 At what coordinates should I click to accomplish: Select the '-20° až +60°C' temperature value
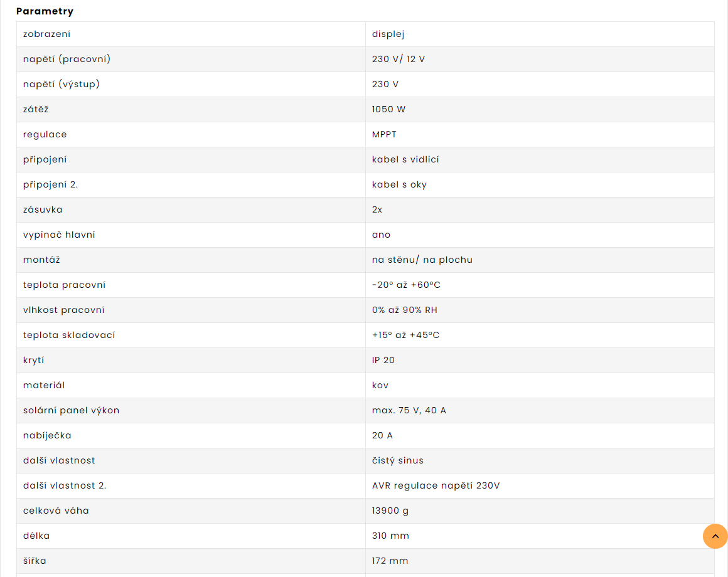coord(406,285)
